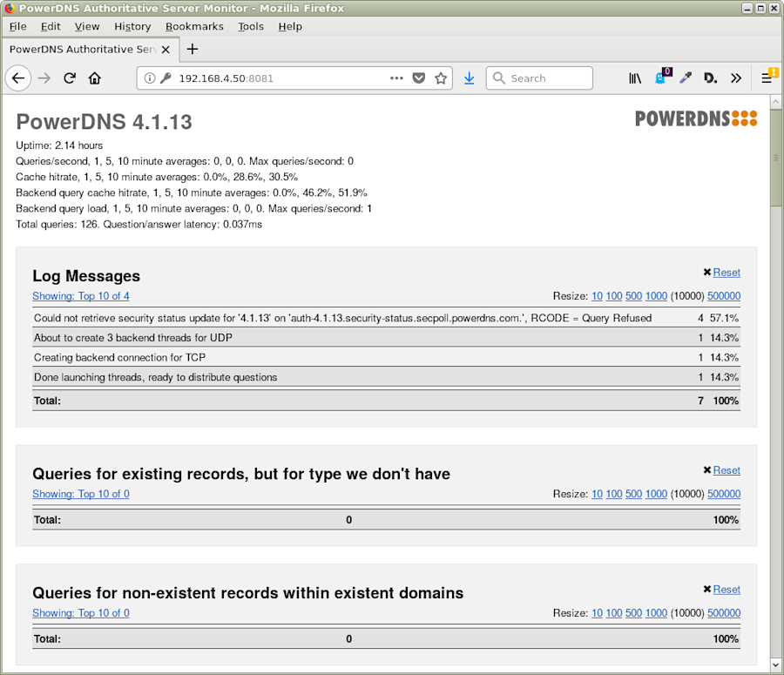
Task: Show site information icon in URL bar
Action: click(150, 78)
